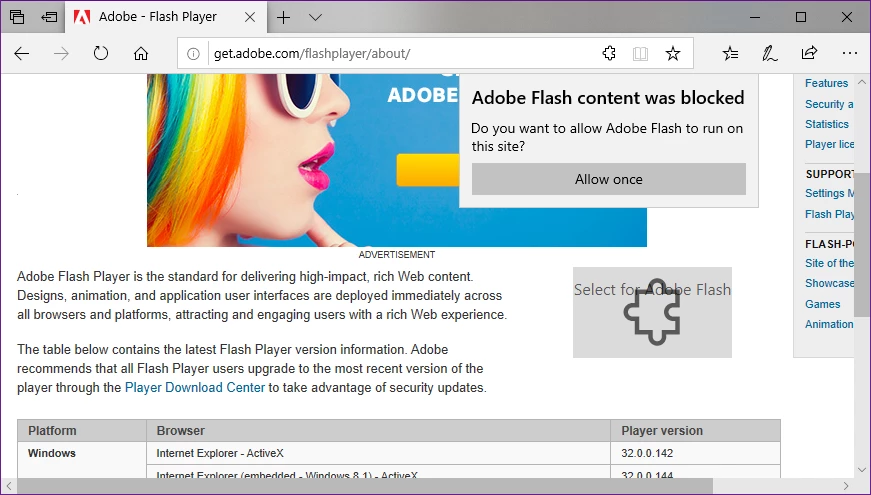Refresh the current page
This screenshot has width=871, height=495.
click(101, 53)
